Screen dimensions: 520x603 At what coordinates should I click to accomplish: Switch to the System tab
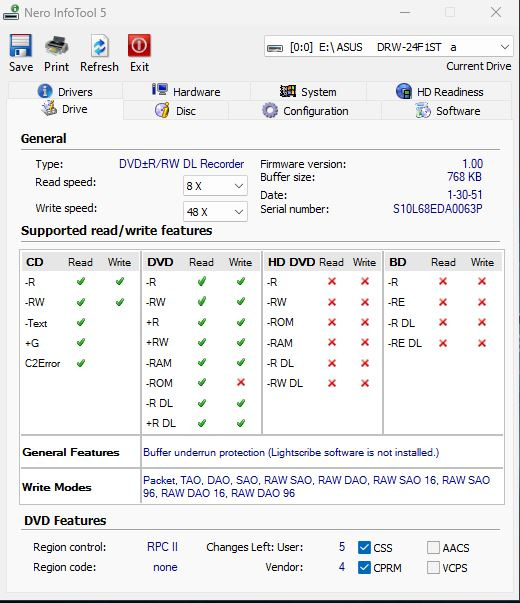[x=308, y=92]
